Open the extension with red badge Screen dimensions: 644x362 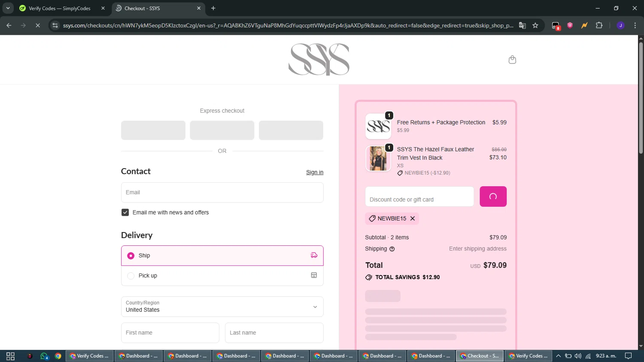(556, 26)
